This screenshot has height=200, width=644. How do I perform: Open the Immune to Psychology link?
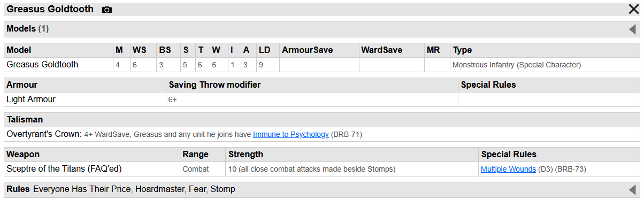coord(291,135)
